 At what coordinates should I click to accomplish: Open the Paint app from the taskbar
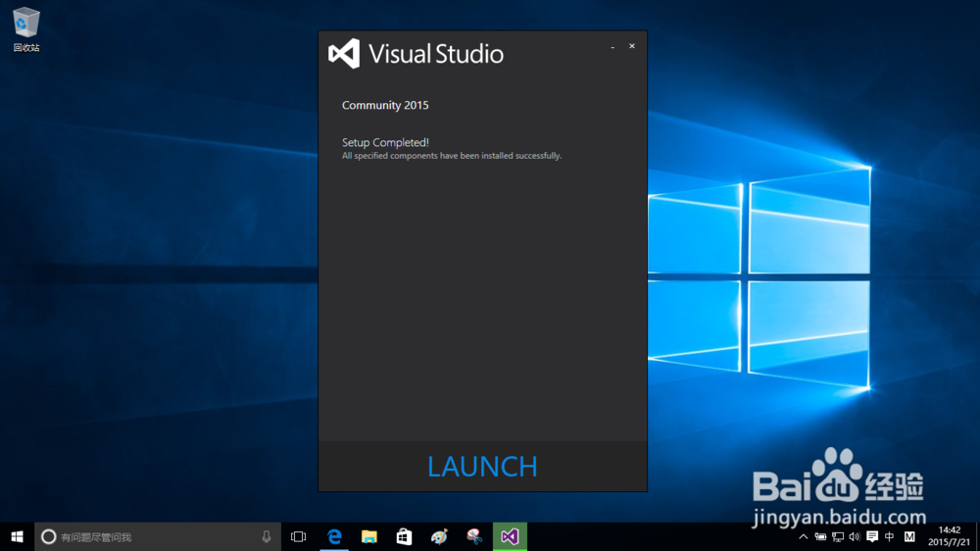click(x=439, y=536)
